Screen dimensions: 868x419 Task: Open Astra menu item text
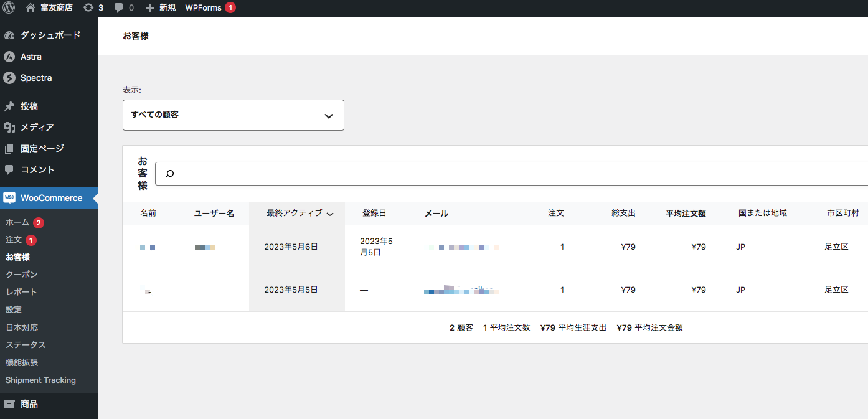point(31,57)
